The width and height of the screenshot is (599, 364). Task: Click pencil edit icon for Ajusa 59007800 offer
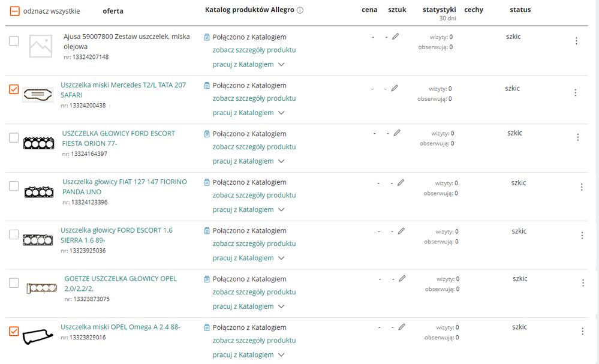396,37
